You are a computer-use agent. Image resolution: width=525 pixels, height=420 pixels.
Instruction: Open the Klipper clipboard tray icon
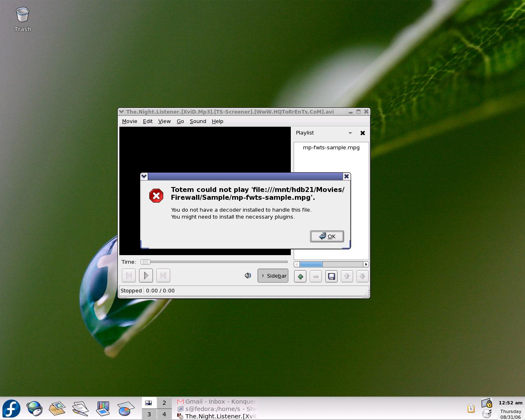471,409
